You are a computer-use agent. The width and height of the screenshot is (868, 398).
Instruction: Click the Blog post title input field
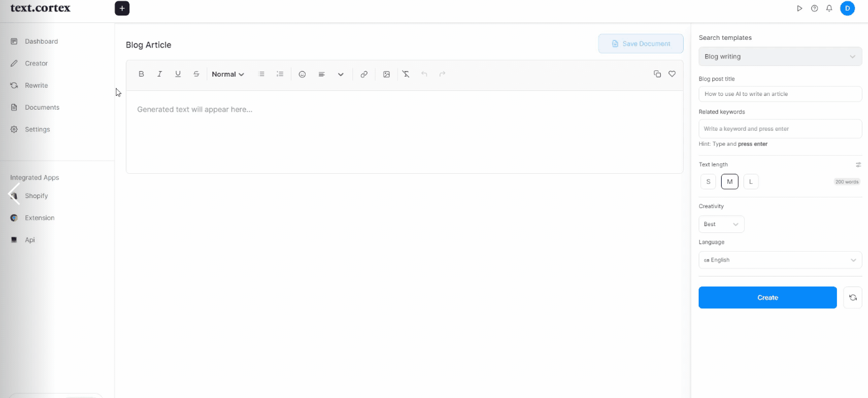pos(780,94)
